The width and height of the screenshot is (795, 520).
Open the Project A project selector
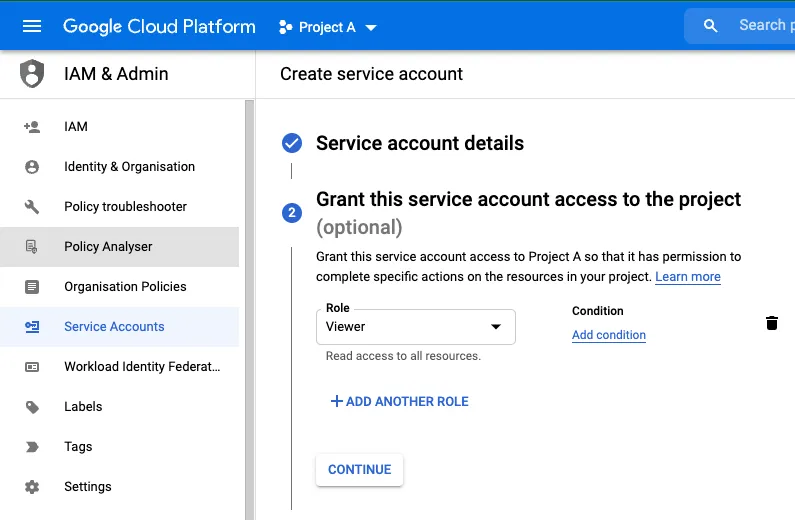point(328,27)
